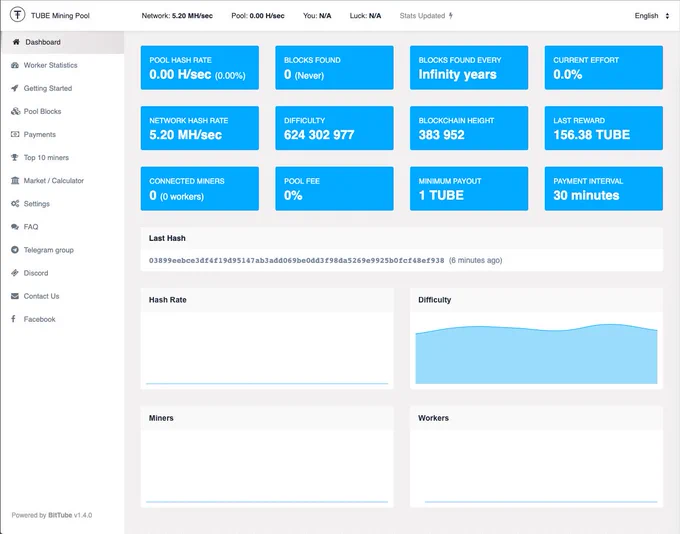This screenshot has height=534, width=680.
Task: Click the Last Reward card
Action: pos(604,128)
